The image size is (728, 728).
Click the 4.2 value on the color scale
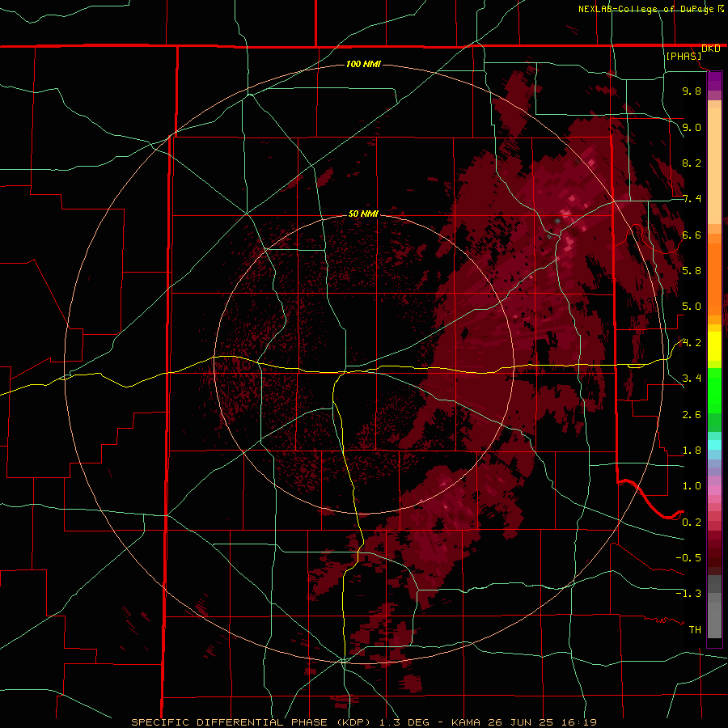tap(692, 343)
